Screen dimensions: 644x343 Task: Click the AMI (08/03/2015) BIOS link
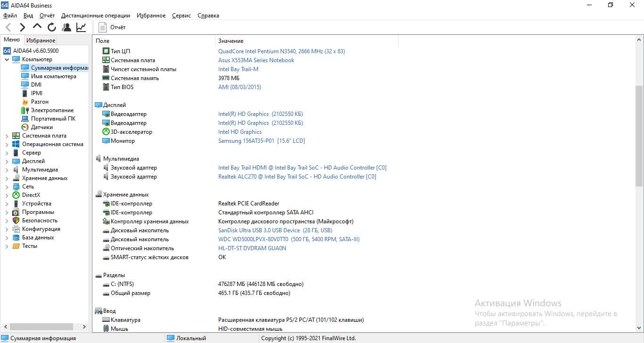pos(239,87)
